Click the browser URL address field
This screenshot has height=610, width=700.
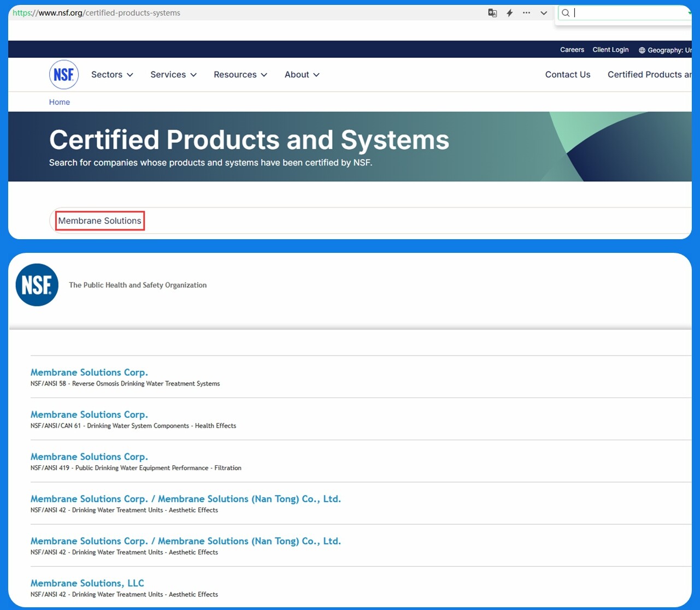(x=246, y=13)
